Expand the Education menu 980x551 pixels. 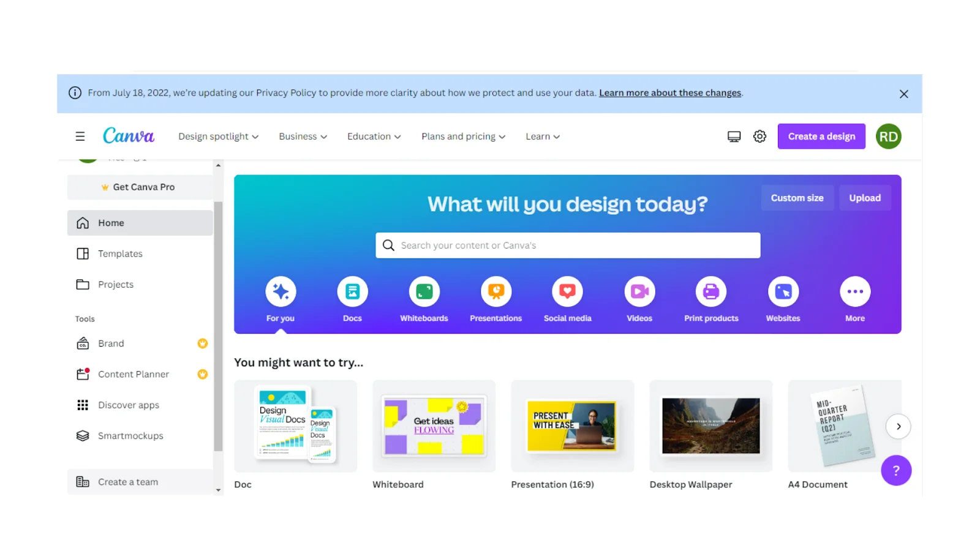[x=374, y=137]
